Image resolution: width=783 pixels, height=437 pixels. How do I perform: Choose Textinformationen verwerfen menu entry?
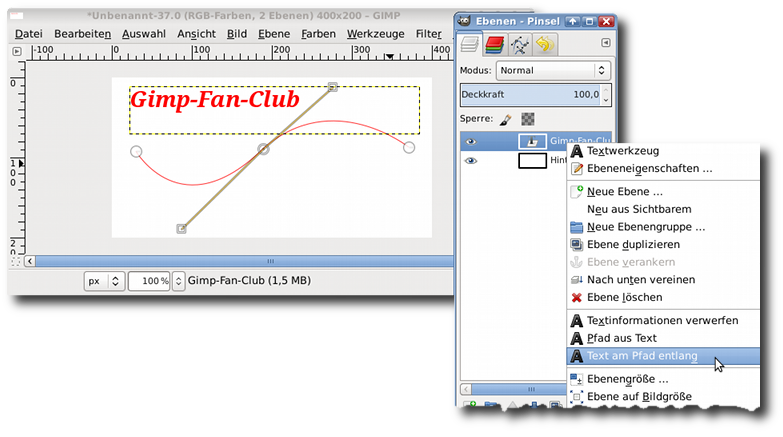pos(663,321)
